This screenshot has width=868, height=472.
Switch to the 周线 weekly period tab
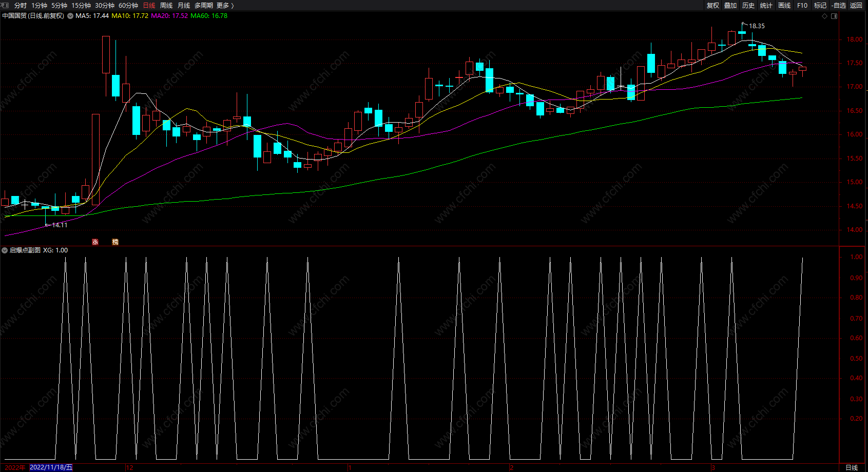coord(166,5)
